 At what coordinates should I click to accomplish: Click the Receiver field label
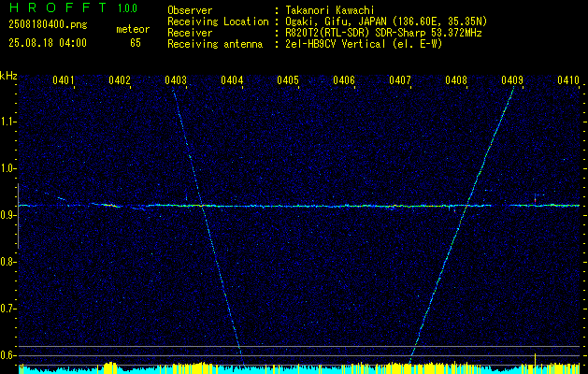190,33
